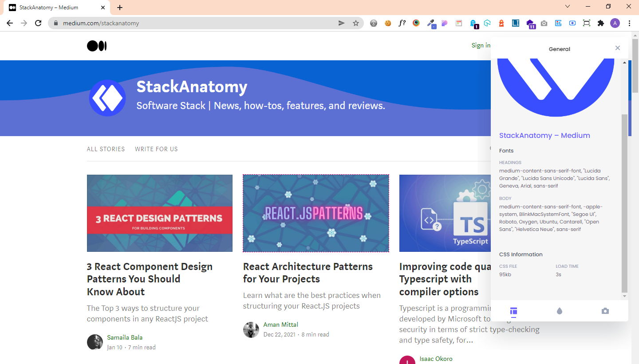Open the blue LI extension icon
The image size is (639, 364).
[516, 23]
